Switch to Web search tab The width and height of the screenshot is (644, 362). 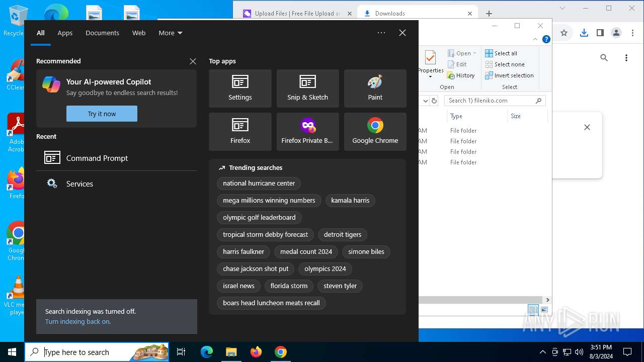[139, 33]
